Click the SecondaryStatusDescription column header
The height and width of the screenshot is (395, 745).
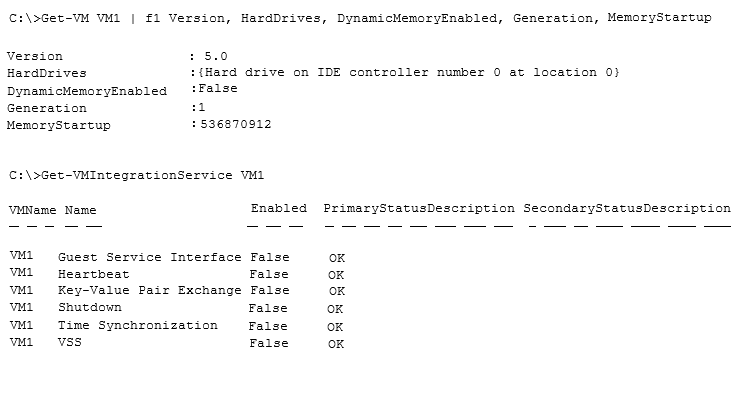(x=627, y=209)
